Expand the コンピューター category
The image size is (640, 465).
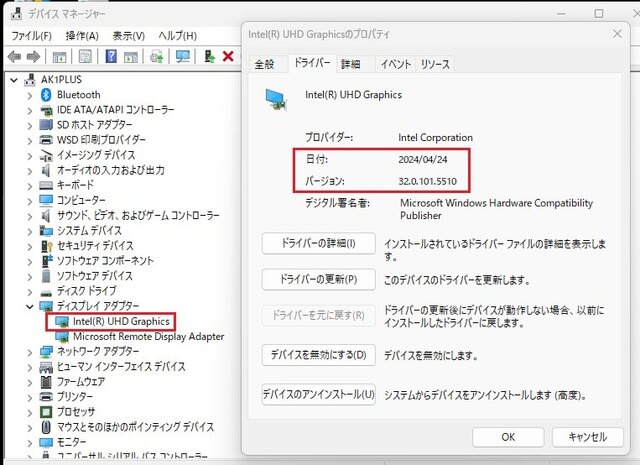[x=29, y=201]
